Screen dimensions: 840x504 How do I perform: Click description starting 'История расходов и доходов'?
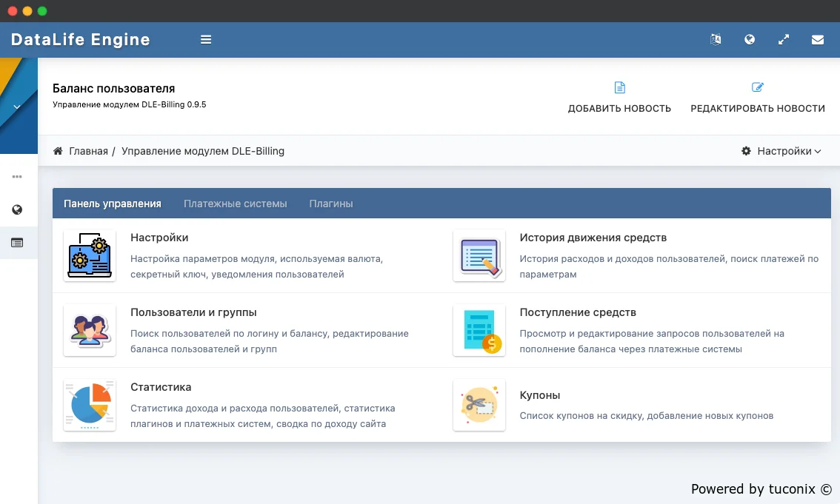(669, 266)
